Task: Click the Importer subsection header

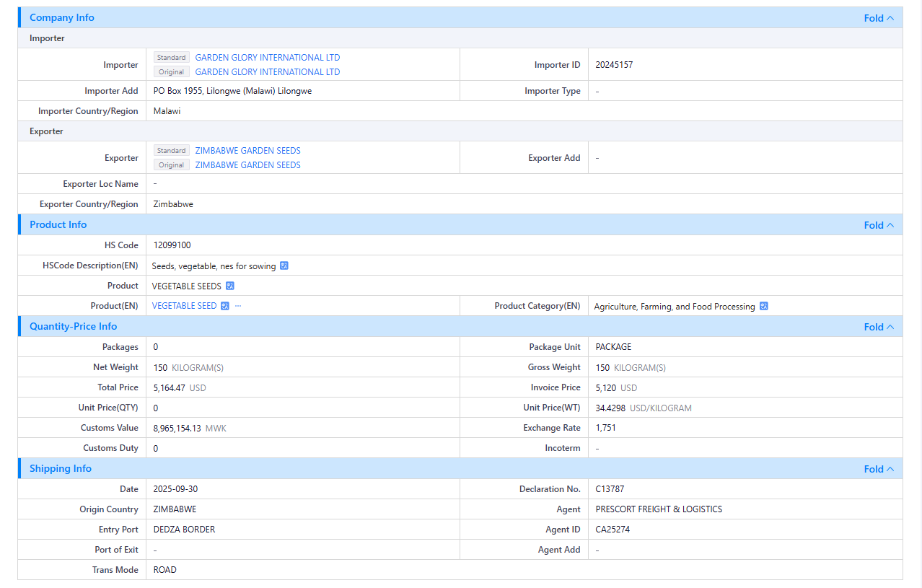Action: coord(47,38)
